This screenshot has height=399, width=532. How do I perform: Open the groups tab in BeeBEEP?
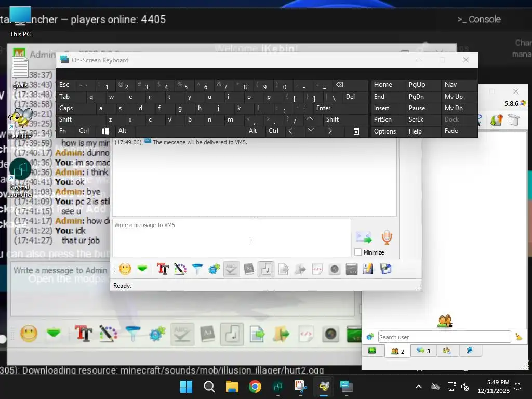point(446,351)
